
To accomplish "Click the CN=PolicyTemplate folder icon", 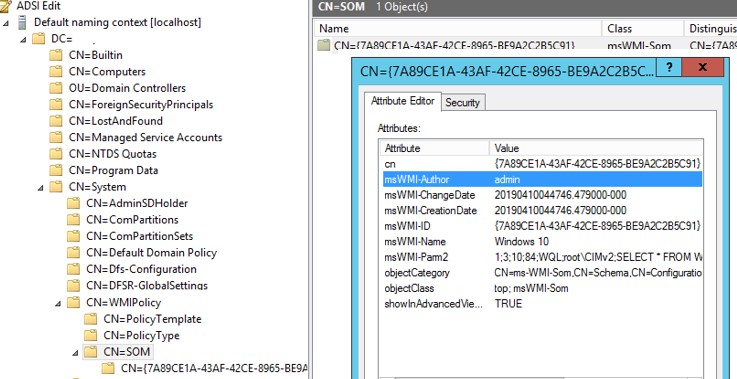I will [x=90, y=319].
